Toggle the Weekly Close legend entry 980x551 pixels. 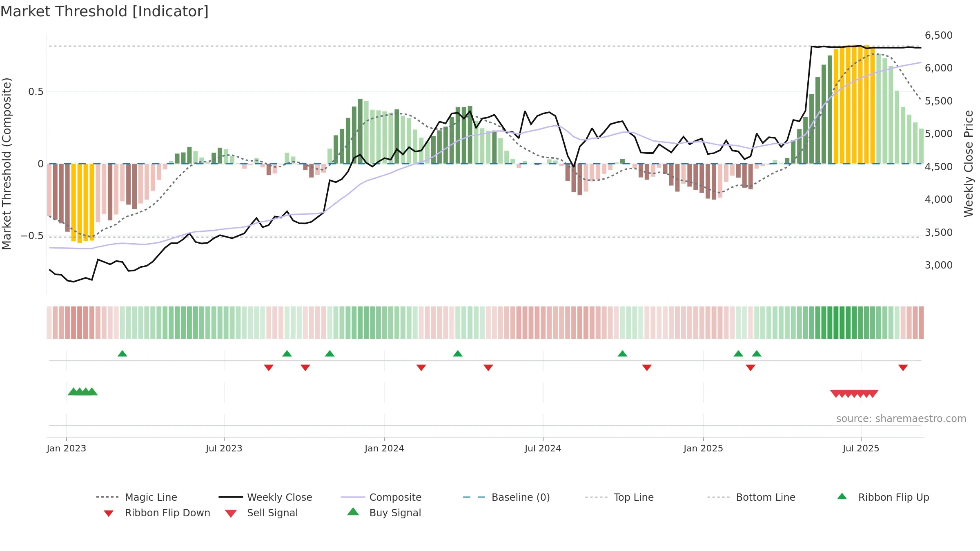[265, 497]
